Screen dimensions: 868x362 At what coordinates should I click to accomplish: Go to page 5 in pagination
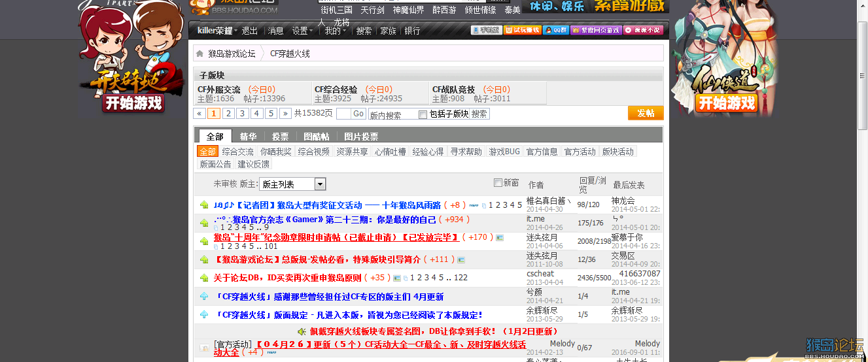click(x=271, y=113)
